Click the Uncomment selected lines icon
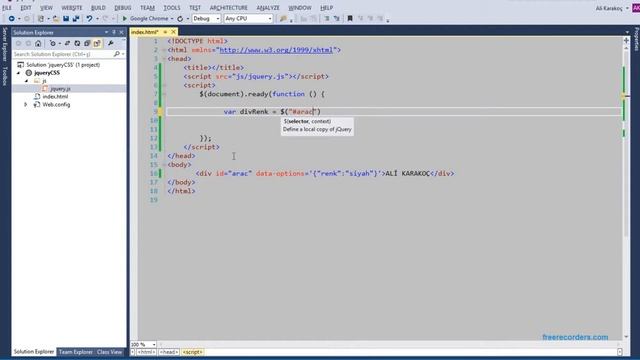Screen dimensions: 640x360 336,19
